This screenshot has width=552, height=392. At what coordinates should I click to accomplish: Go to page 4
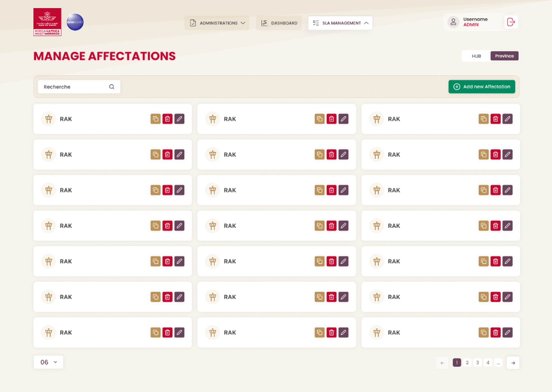[x=488, y=363]
